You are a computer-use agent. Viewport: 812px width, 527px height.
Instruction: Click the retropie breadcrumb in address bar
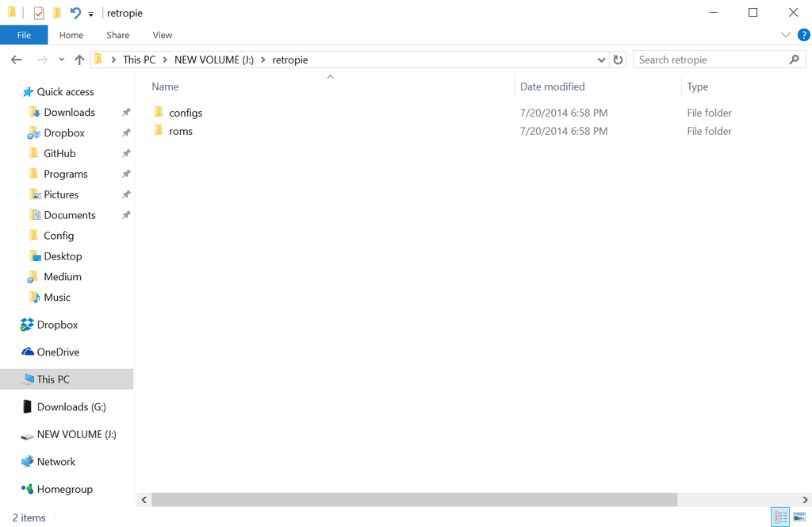tap(290, 60)
